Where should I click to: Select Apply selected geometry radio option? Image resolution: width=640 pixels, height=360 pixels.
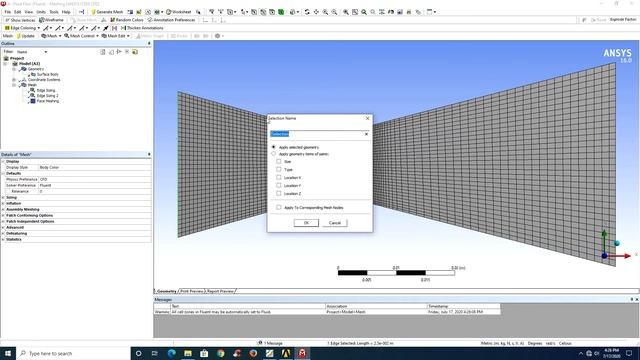point(273,147)
